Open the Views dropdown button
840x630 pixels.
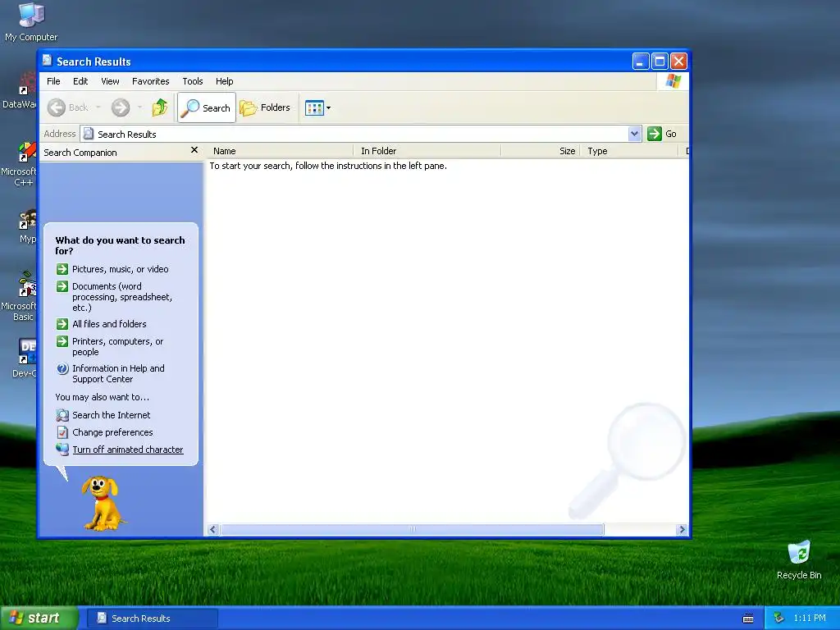[x=317, y=107]
